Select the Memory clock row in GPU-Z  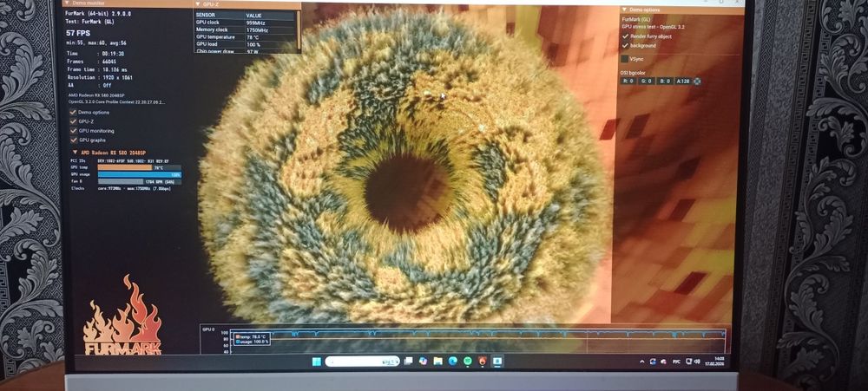(246, 29)
